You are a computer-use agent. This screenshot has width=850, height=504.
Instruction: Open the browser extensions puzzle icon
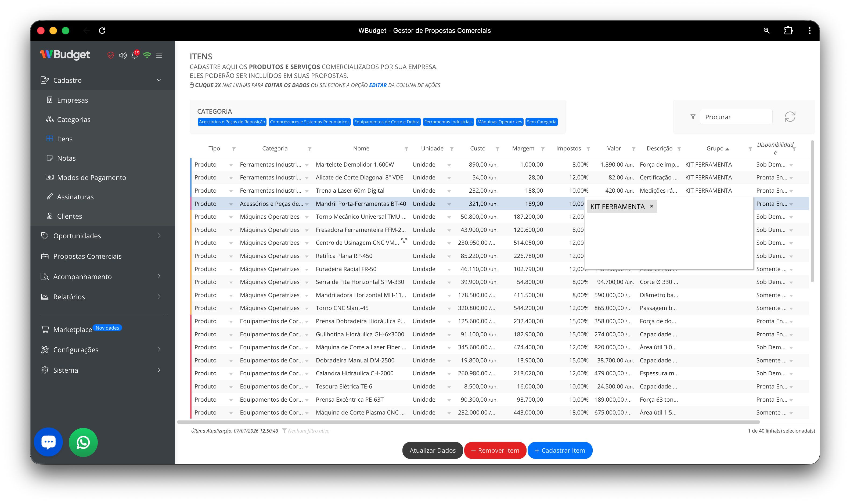coord(788,31)
